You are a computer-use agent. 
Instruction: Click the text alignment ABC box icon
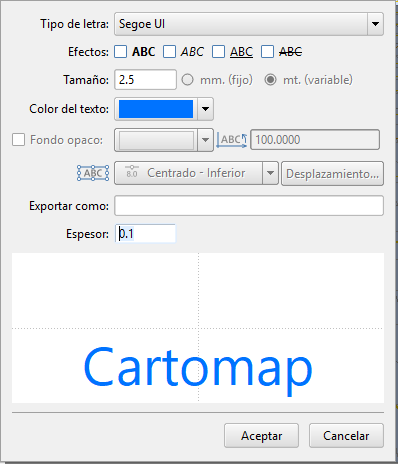pos(93,173)
